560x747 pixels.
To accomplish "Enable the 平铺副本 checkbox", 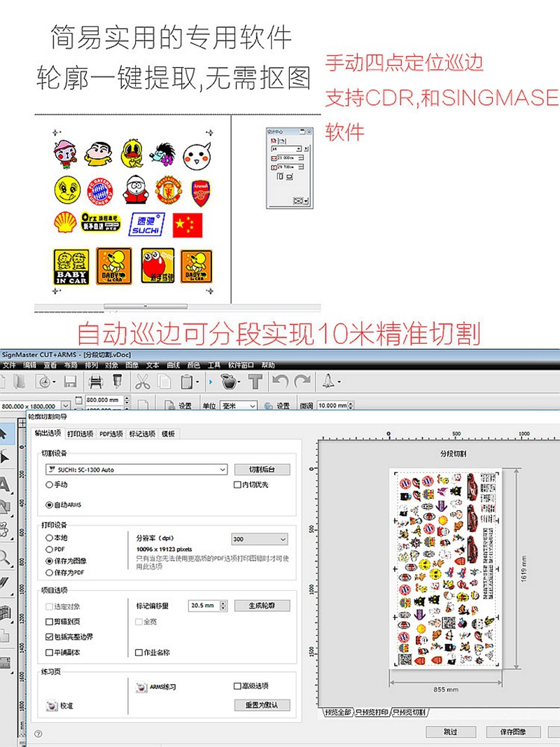I will pyautogui.click(x=49, y=652).
